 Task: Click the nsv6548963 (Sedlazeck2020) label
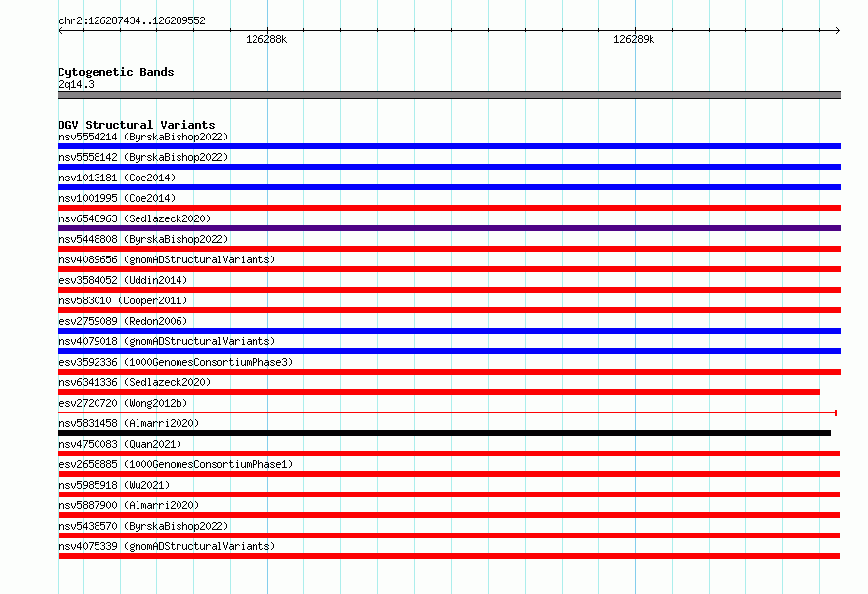pyautogui.click(x=135, y=218)
